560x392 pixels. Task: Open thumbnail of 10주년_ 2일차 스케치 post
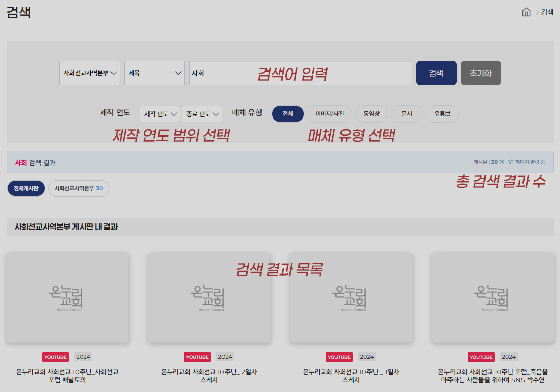coord(209,298)
